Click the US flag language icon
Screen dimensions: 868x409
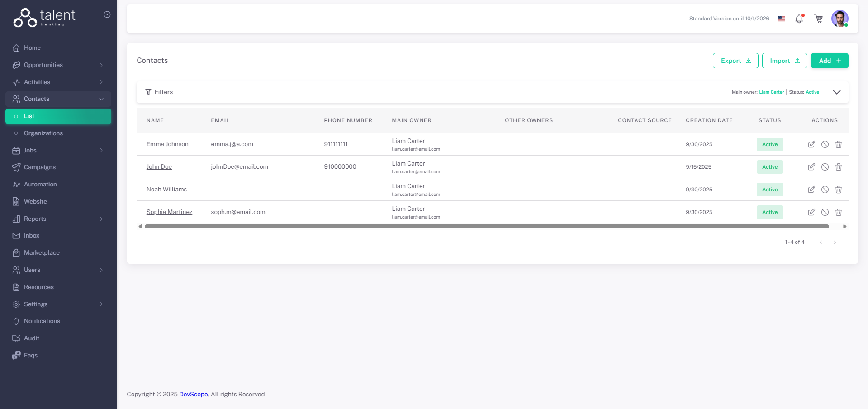pyautogui.click(x=781, y=19)
